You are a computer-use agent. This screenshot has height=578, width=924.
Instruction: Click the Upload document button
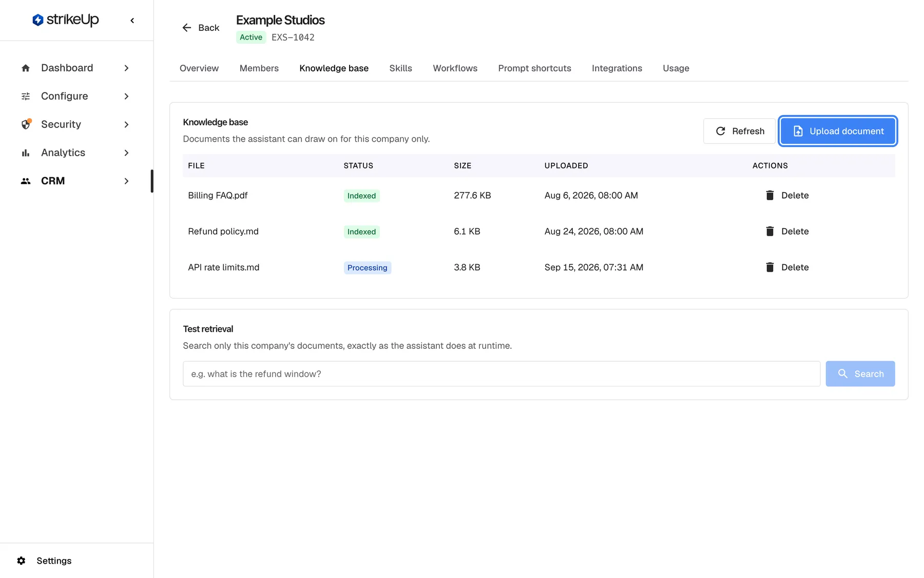tap(838, 131)
